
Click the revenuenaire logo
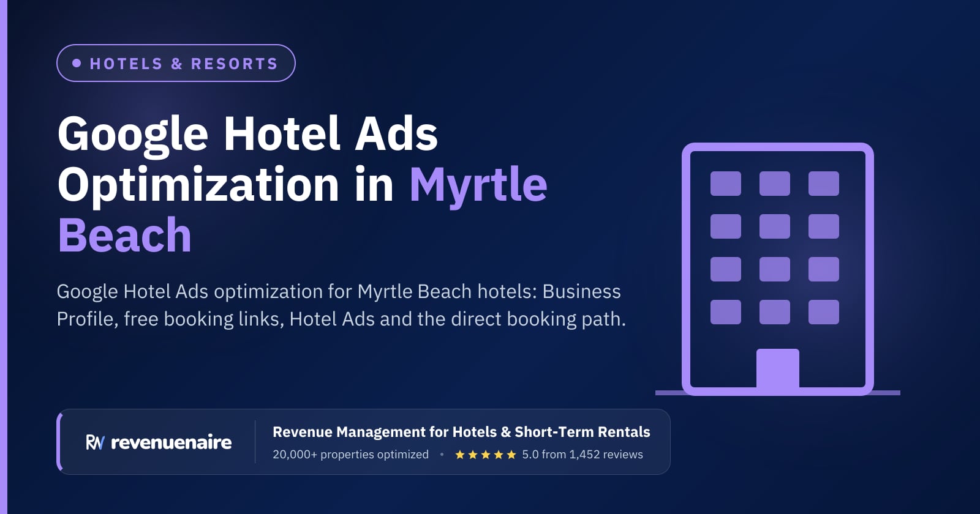pyautogui.click(x=159, y=442)
